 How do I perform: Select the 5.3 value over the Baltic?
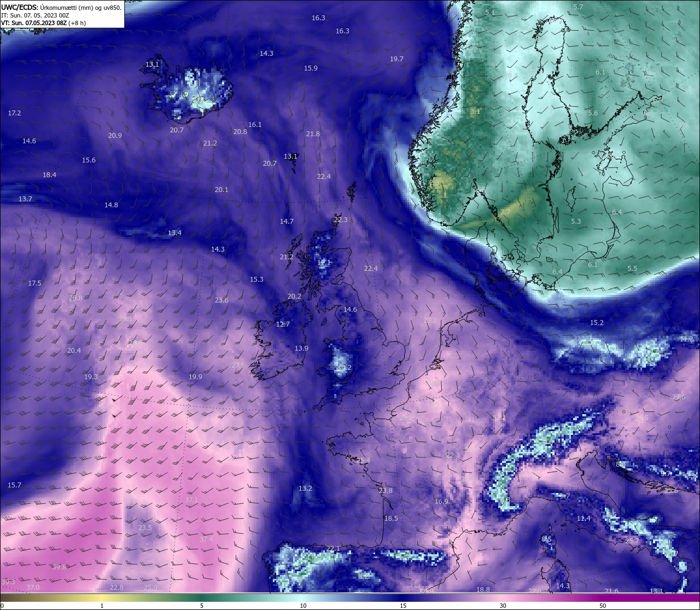coord(576,222)
